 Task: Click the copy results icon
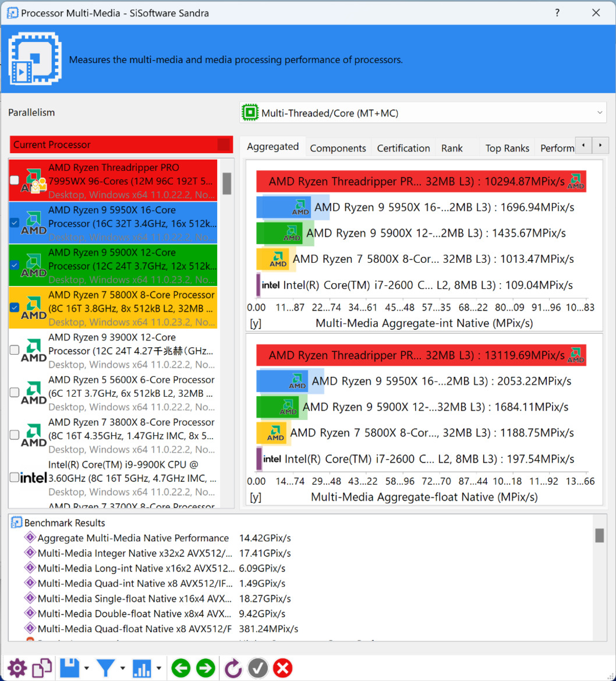[x=42, y=668]
